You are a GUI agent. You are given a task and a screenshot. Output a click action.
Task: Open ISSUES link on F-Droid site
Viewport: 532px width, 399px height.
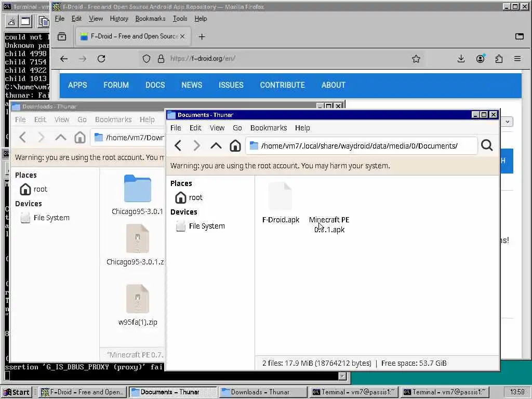pyautogui.click(x=231, y=85)
